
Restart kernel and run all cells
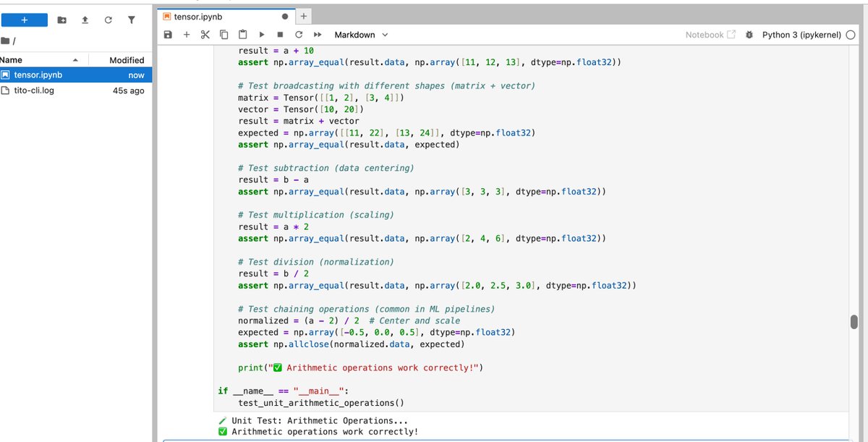tap(318, 35)
